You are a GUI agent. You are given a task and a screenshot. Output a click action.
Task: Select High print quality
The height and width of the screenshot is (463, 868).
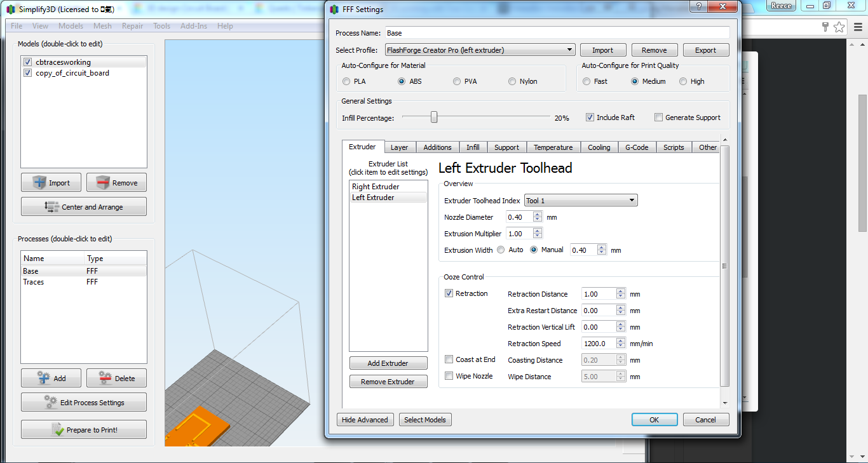pos(683,81)
